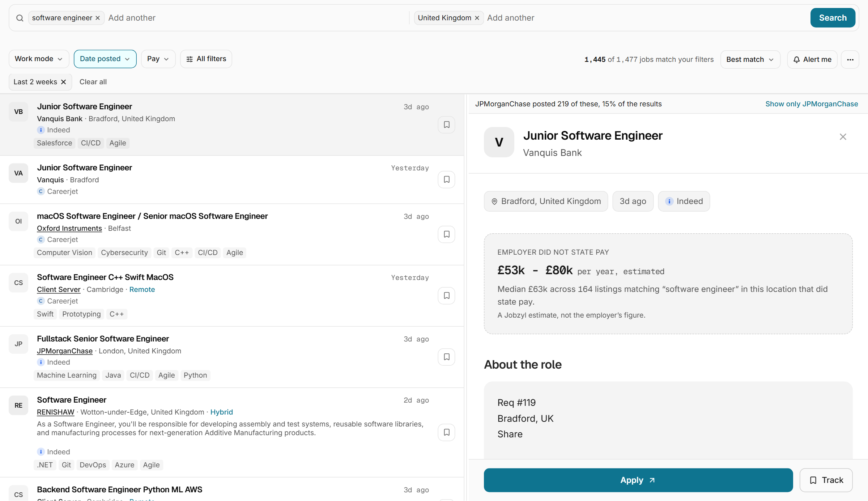Screen dimensions: 868x501
Task: Bookmark Fullstack Senior Software Engineer job
Action: click(447, 357)
